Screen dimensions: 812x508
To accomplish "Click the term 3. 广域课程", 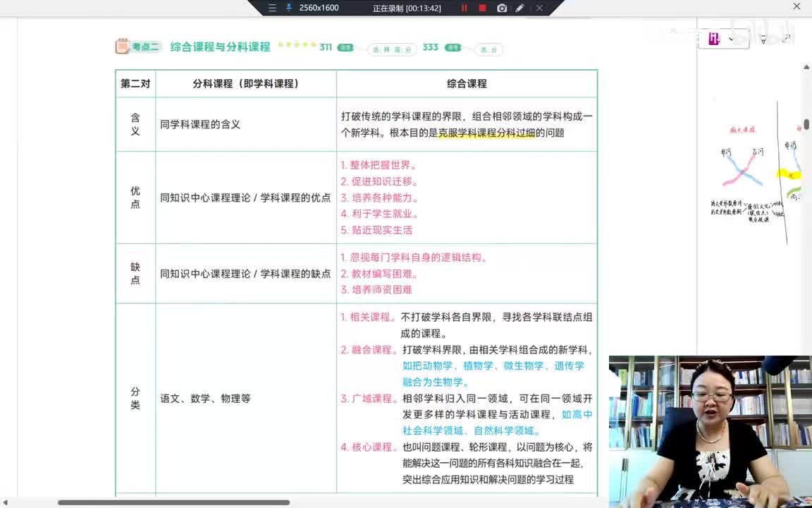I will 369,399.
